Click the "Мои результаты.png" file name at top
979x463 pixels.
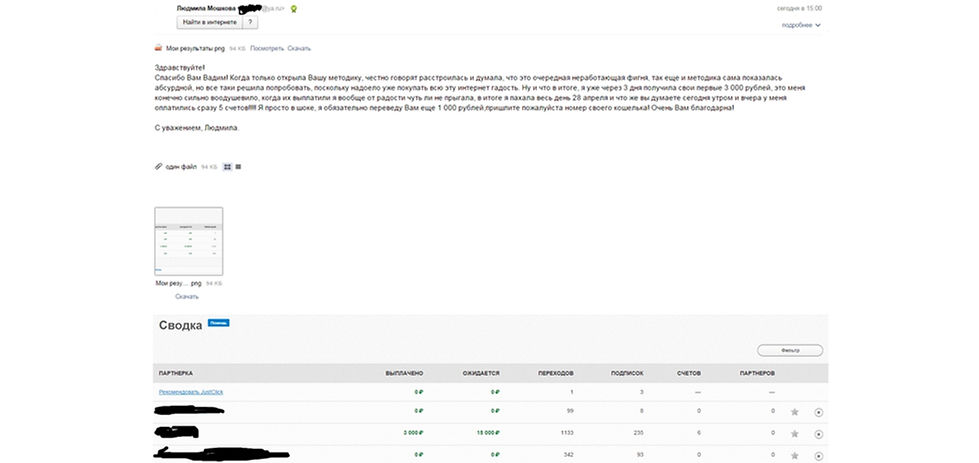(x=195, y=48)
